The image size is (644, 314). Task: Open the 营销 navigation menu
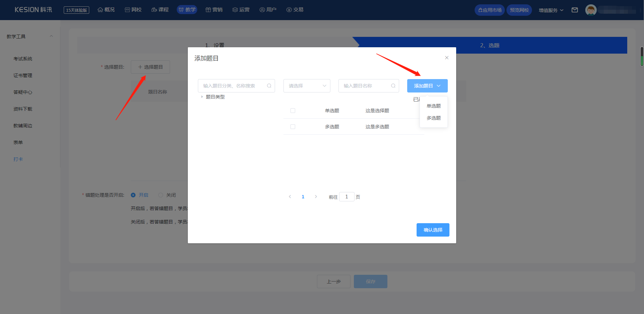[214, 10]
